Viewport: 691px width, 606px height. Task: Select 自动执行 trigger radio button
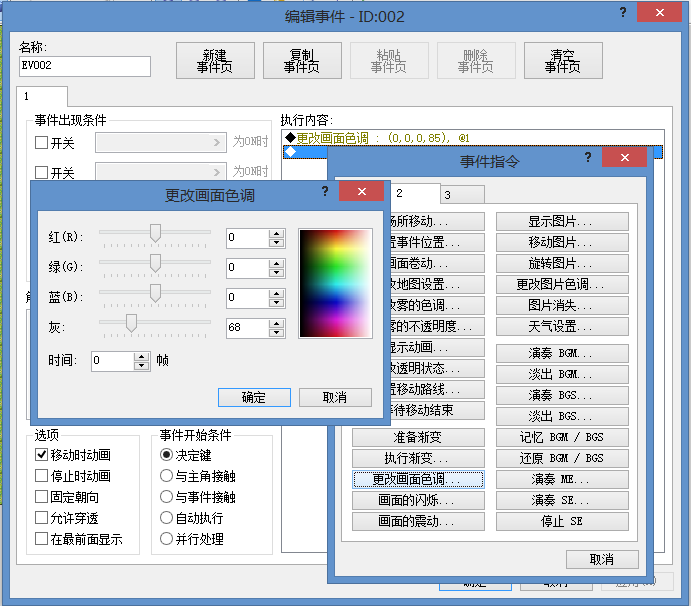click(x=166, y=518)
